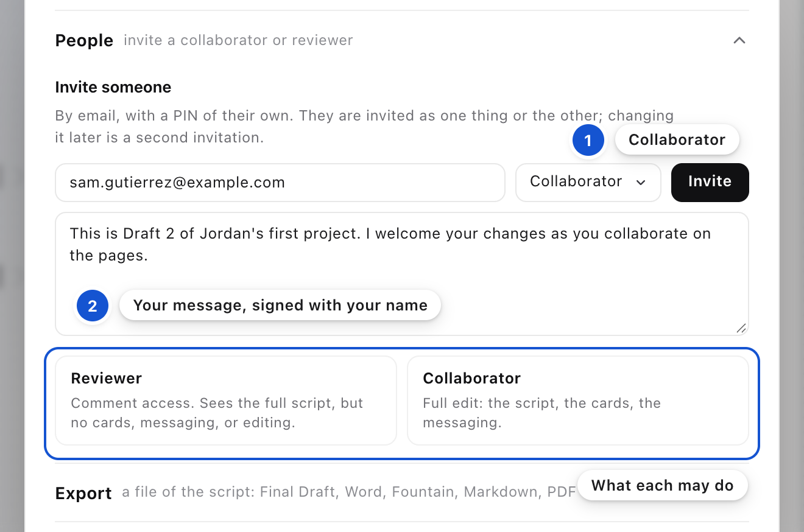Screen dimensions: 804x532
Task: Select the "People" section heading
Action: click(84, 41)
